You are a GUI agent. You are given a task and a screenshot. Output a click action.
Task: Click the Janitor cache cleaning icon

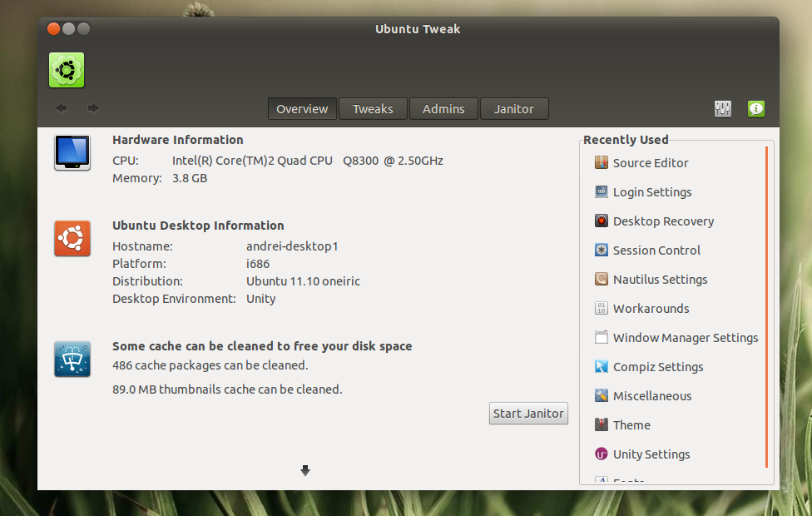72,359
